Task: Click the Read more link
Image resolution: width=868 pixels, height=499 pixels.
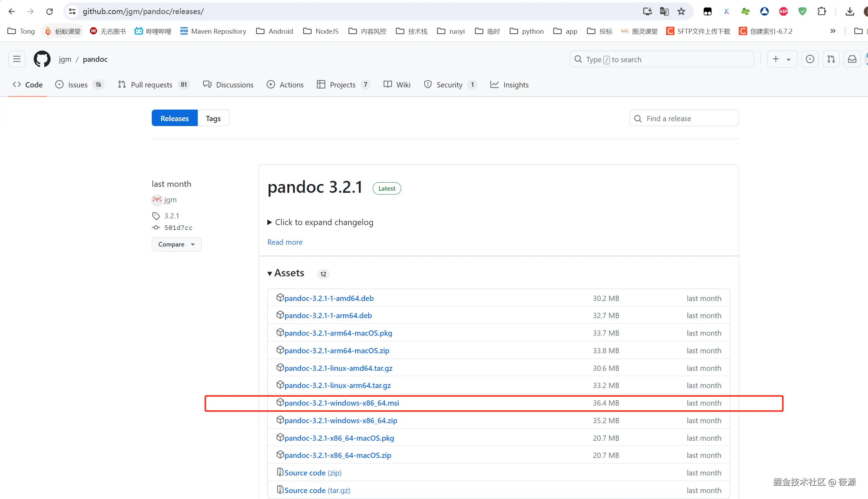Action: pyautogui.click(x=285, y=242)
